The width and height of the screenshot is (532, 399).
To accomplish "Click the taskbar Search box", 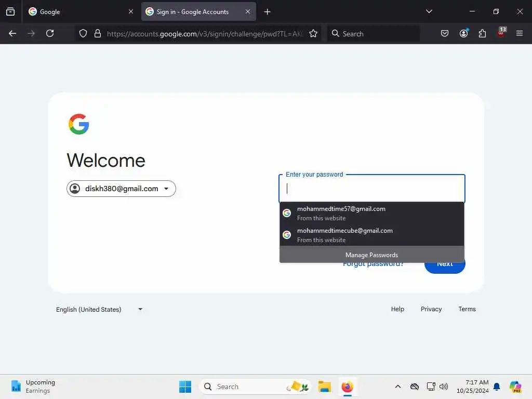I will point(255,387).
